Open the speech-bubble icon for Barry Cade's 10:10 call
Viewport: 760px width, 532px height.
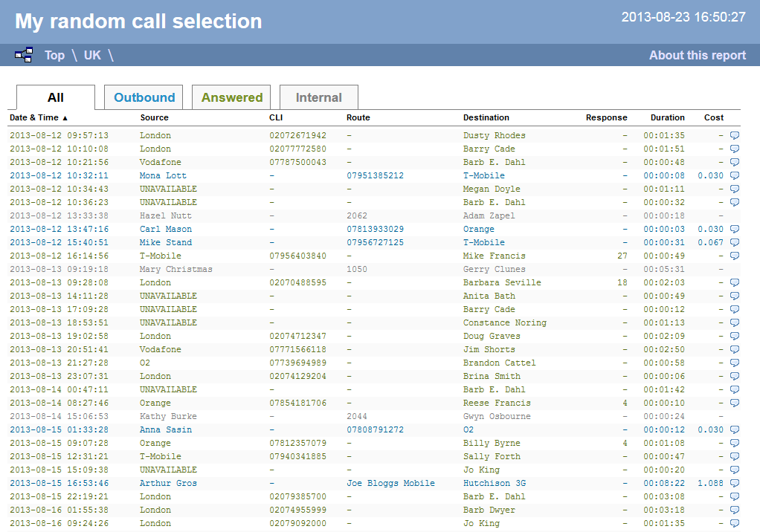click(733, 149)
